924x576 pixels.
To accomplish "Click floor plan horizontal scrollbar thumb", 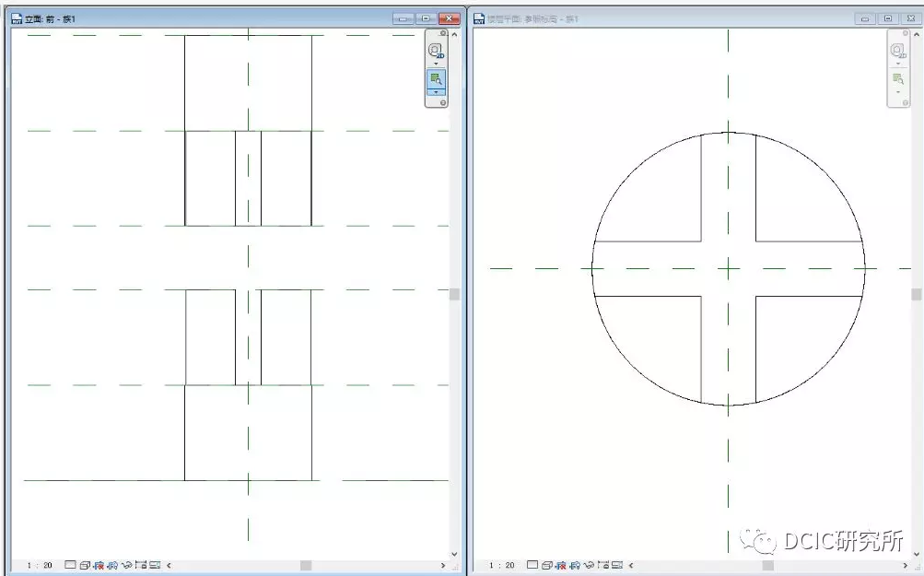I will tap(767, 565).
